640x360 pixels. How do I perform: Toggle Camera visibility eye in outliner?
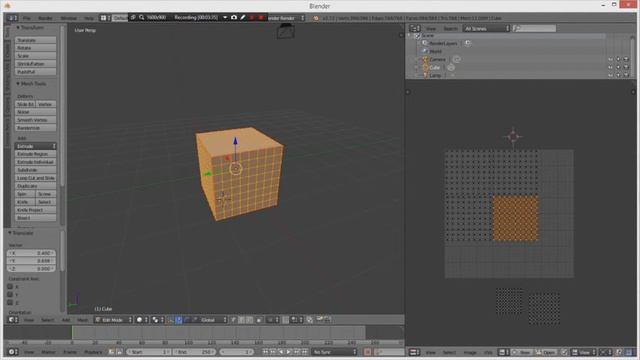[x=611, y=60]
